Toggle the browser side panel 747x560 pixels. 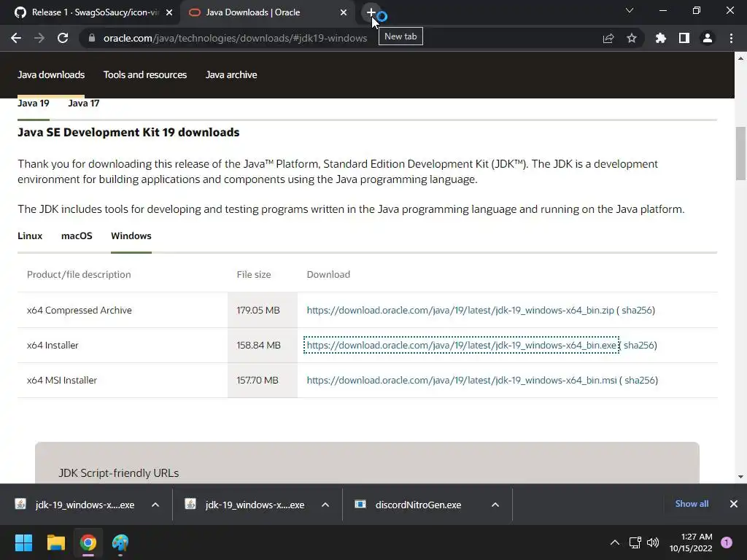click(684, 38)
